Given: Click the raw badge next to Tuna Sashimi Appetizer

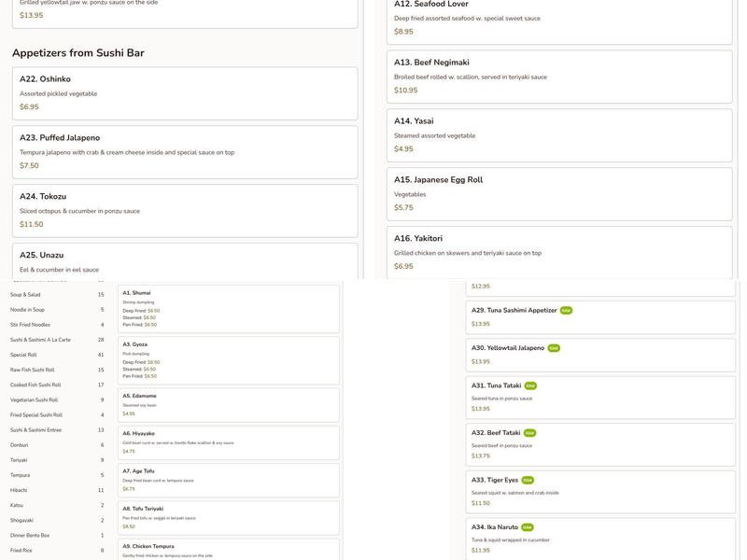Looking at the screenshot, I should (566, 311).
